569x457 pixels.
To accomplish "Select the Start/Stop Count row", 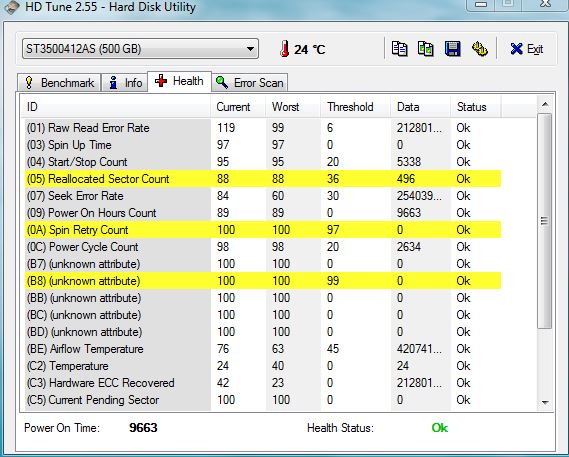I will 263,162.
